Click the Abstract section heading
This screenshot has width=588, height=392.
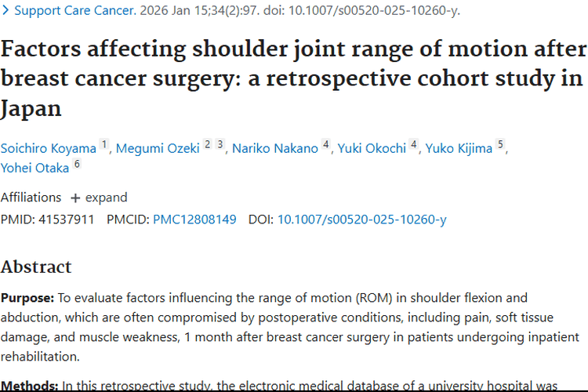click(36, 267)
